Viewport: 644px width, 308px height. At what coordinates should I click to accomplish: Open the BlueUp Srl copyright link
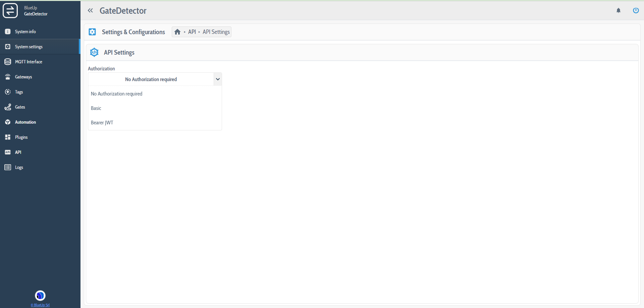click(x=40, y=305)
